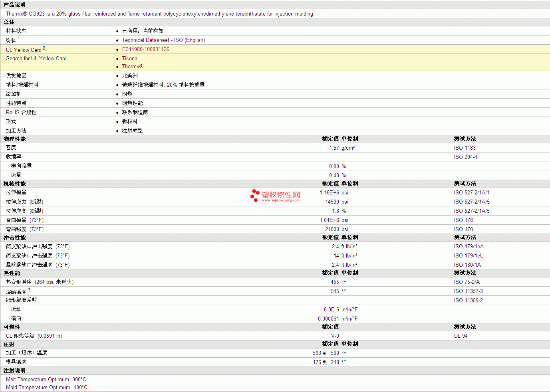
Task: Select the UL 阻燃等级 (0.0591 in) label
Action: (x=34, y=336)
